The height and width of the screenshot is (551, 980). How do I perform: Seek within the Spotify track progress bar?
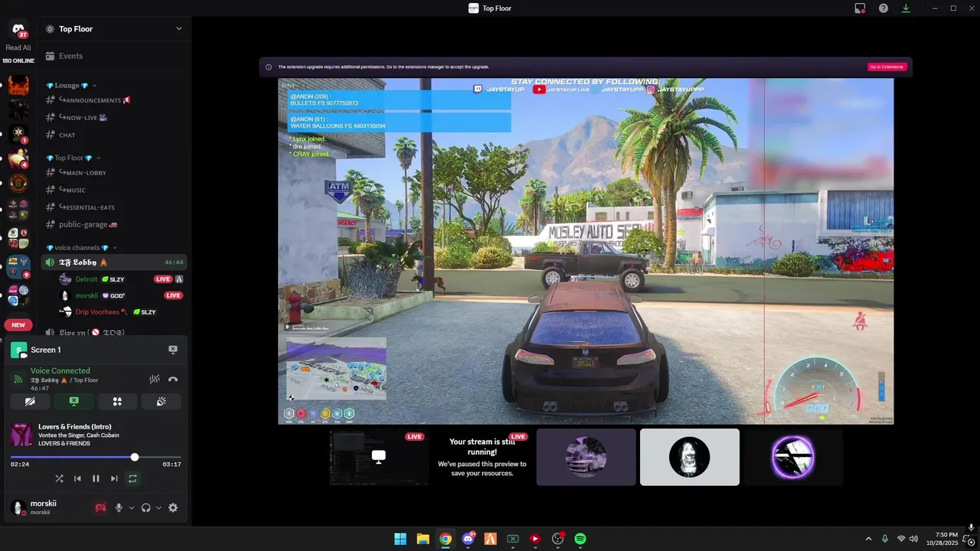96,457
